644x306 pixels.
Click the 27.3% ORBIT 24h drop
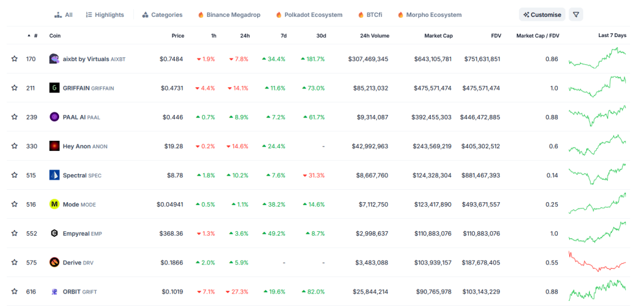(x=237, y=292)
